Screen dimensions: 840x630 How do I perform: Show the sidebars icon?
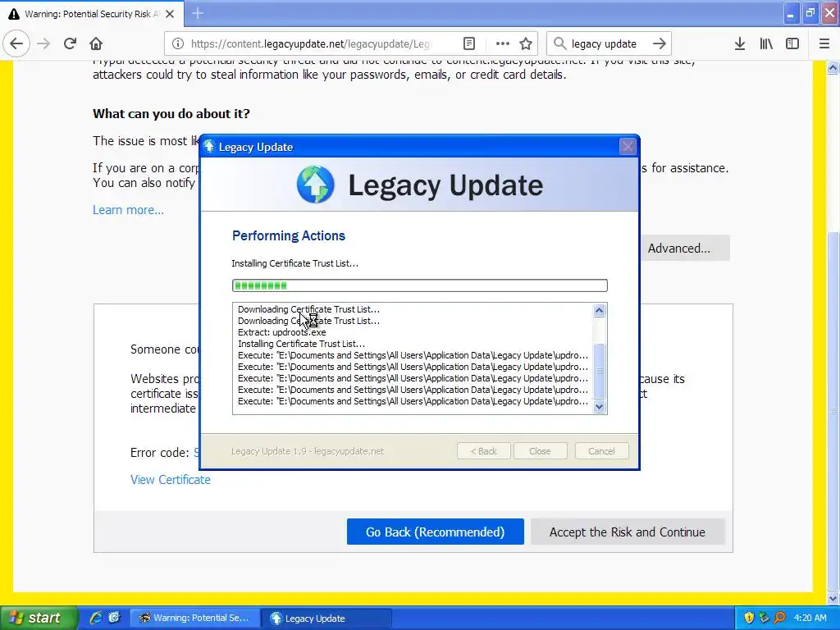coord(792,43)
